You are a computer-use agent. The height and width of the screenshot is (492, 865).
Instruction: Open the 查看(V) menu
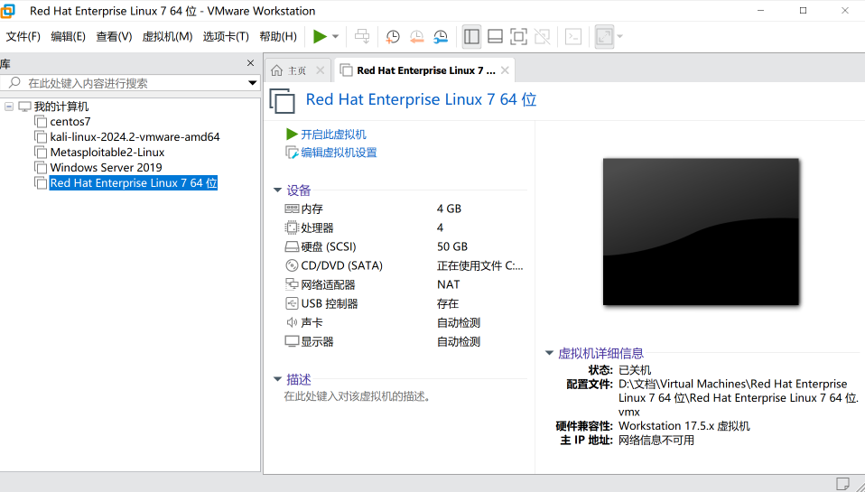pyautogui.click(x=114, y=36)
